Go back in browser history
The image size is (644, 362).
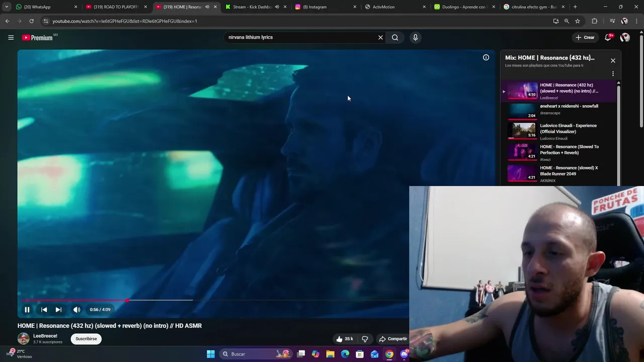tap(7, 21)
